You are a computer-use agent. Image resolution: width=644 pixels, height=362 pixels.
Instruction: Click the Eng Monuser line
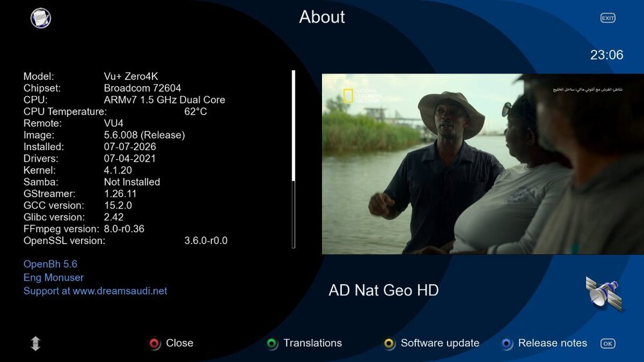point(53,278)
